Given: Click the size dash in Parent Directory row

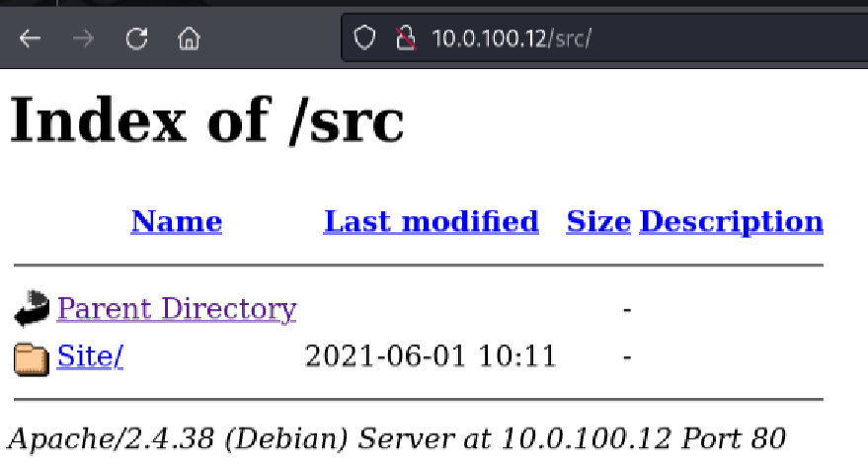Looking at the screenshot, I should (x=627, y=310).
